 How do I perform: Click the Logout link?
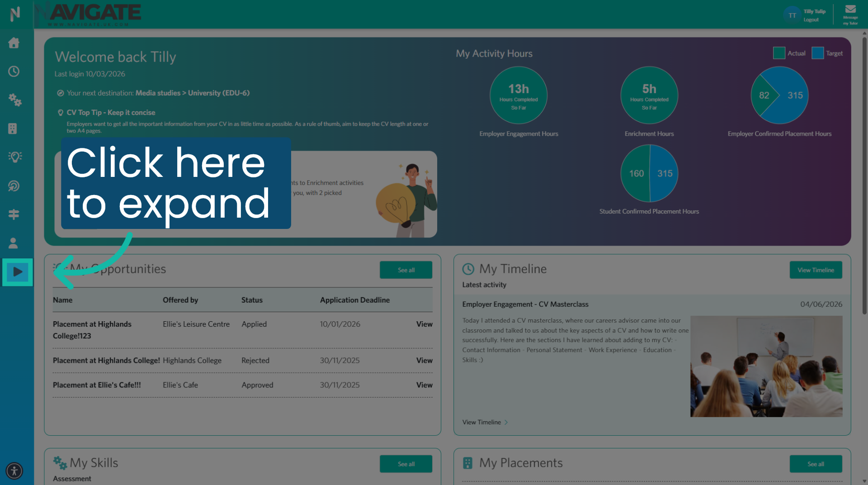point(811,20)
